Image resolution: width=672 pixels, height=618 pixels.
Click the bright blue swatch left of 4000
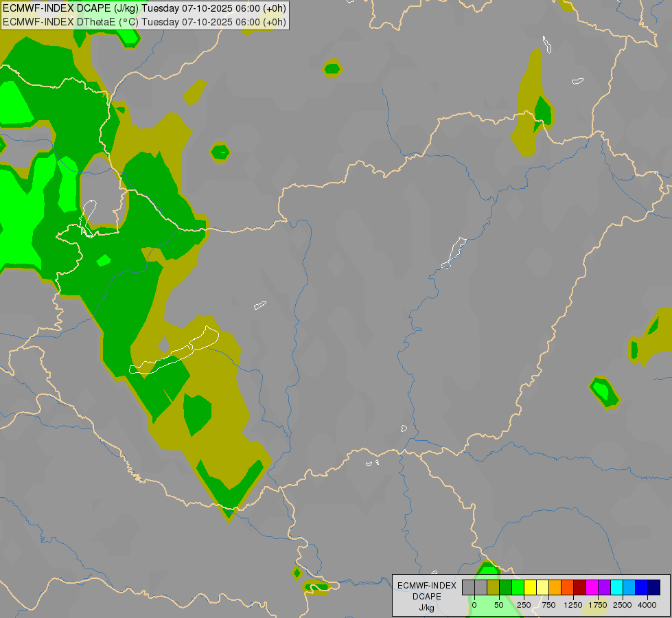point(642,588)
